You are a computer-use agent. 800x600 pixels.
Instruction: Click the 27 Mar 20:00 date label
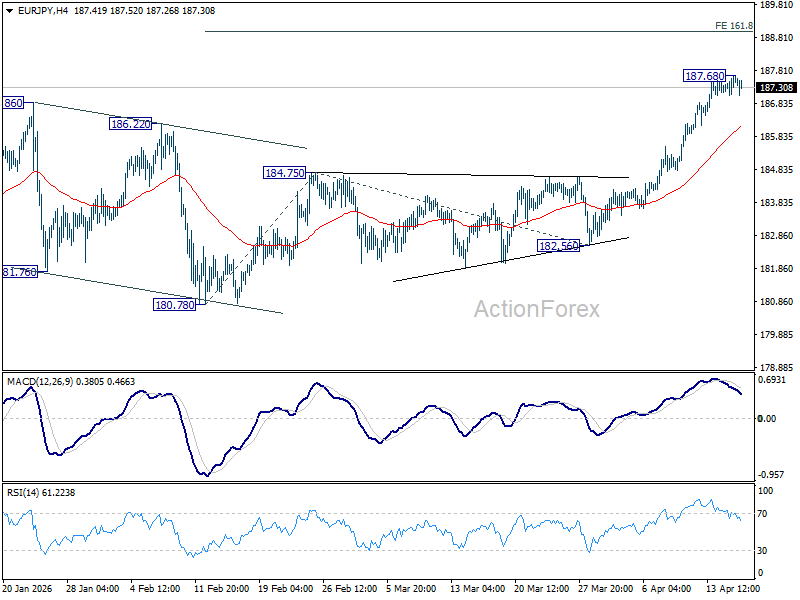coord(605,589)
